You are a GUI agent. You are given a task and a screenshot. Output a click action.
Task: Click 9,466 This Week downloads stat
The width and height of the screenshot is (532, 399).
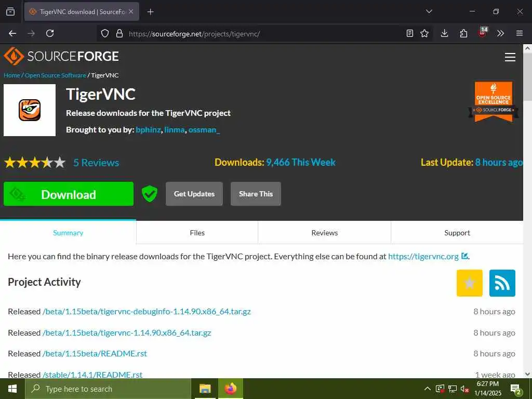coord(301,163)
